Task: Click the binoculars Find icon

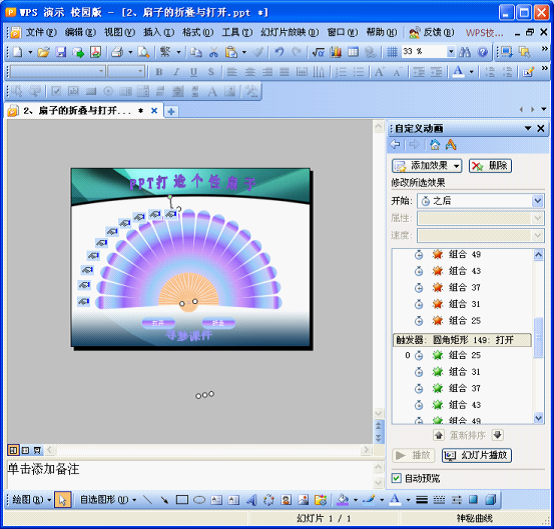Action: coord(465,52)
